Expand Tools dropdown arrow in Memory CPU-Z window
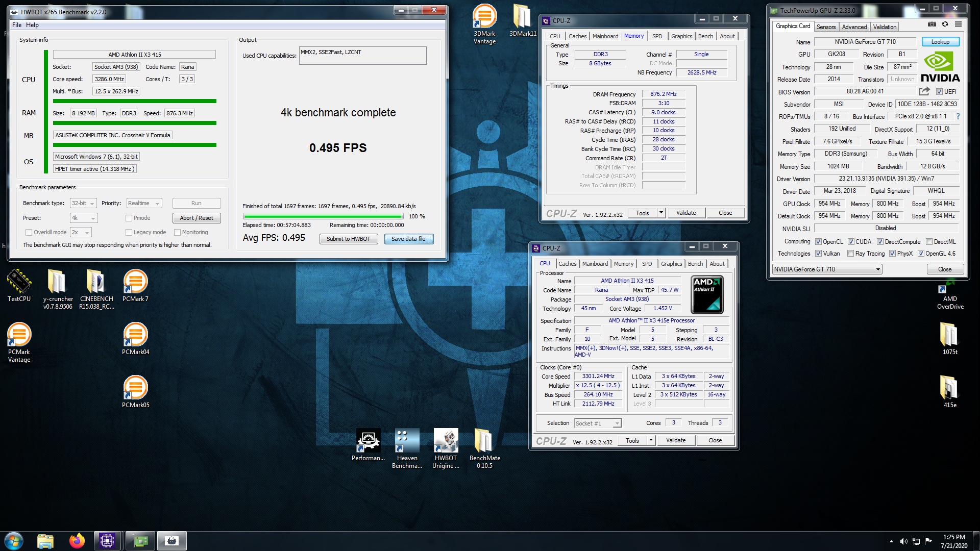The height and width of the screenshot is (551, 980). pos(661,213)
